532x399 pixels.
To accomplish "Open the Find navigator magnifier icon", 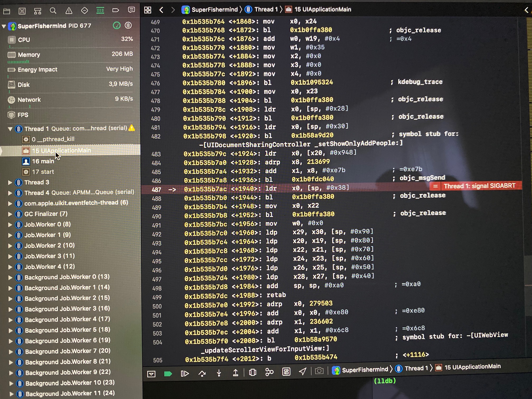I will click(53, 11).
